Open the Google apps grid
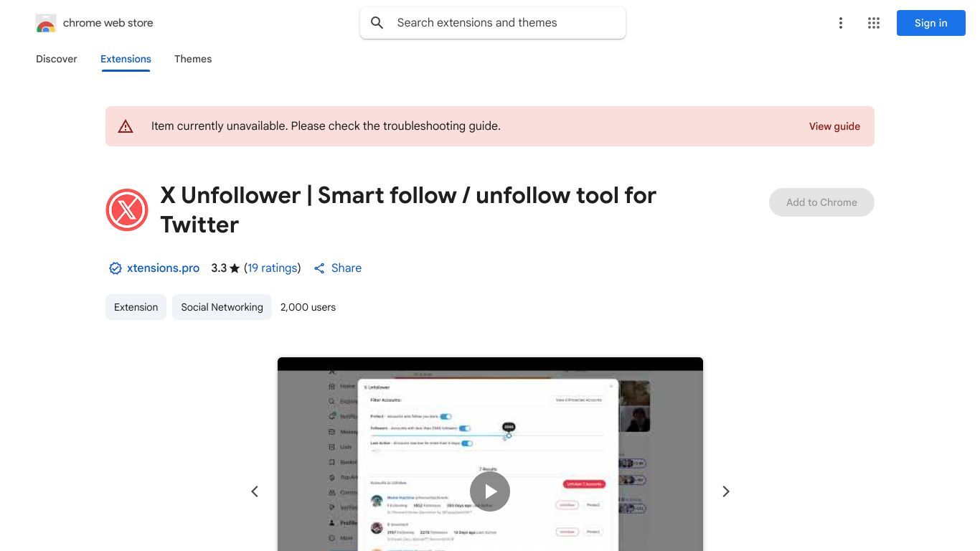Screen dimensions: 980x551 [874, 23]
